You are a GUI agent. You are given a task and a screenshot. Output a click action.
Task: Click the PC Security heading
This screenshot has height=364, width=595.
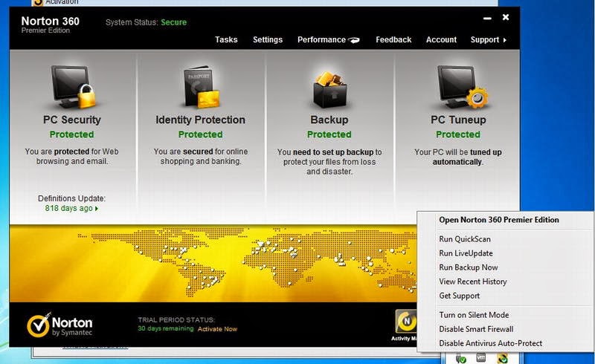point(71,120)
